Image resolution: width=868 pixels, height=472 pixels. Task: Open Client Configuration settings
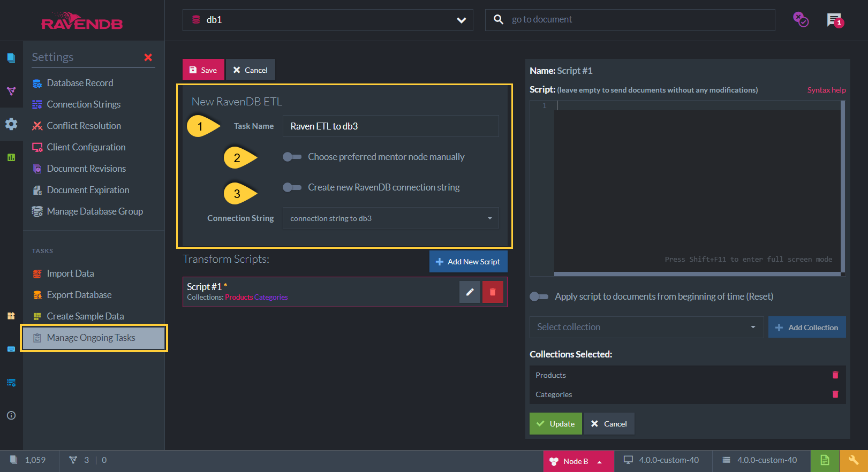coord(86,147)
